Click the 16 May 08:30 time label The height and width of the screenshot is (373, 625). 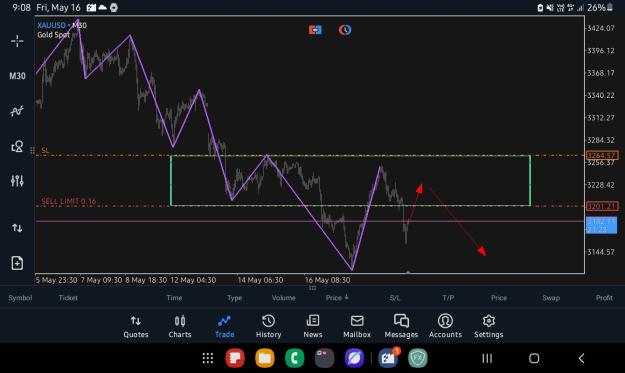(x=328, y=280)
